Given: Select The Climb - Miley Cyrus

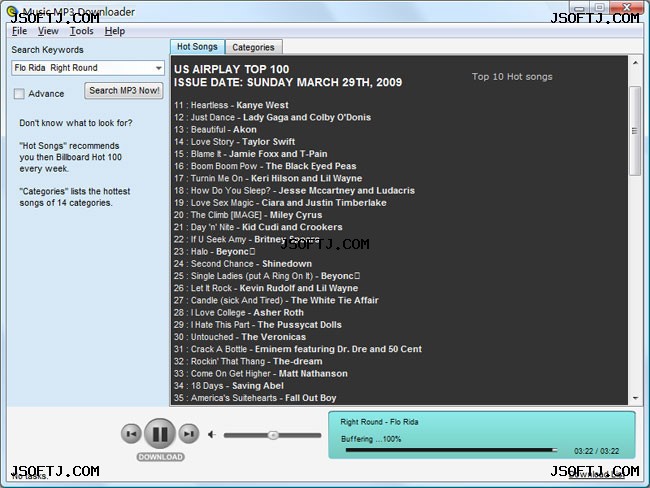Looking at the screenshot, I should [248, 215].
